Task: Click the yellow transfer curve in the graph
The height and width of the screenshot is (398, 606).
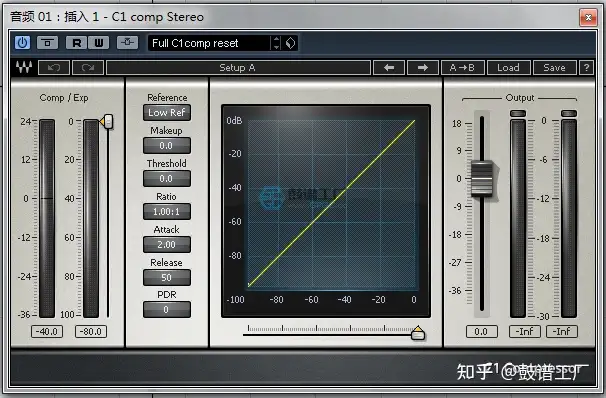Action: click(331, 203)
